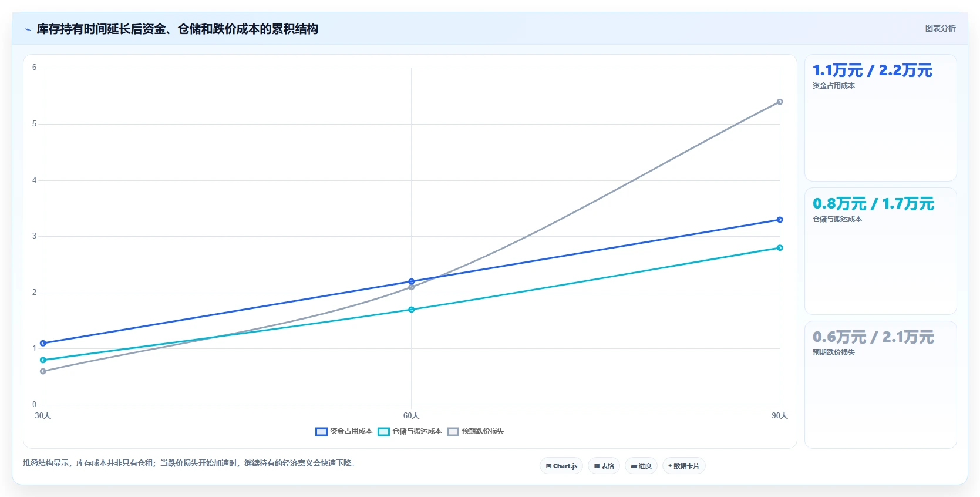
Task: Click the 预期跌价损失 card caption
Action: pyautogui.click(x=833, y=352)
